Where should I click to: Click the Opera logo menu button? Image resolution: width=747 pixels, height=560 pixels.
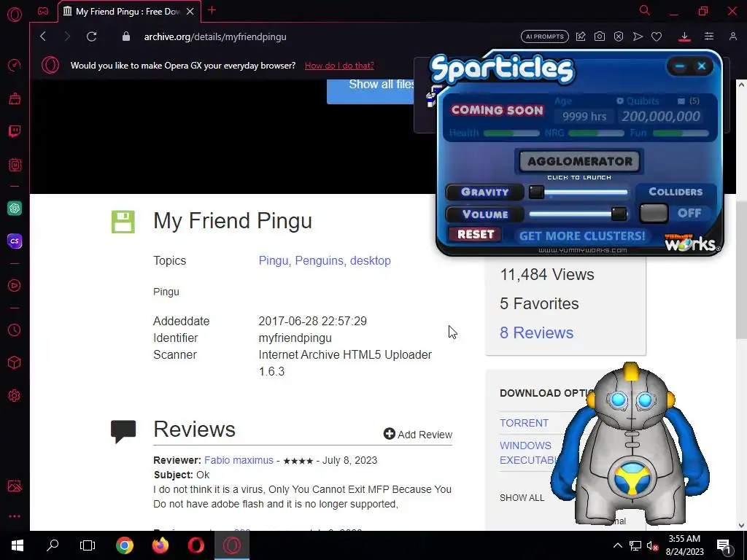[x=15, y=14]
